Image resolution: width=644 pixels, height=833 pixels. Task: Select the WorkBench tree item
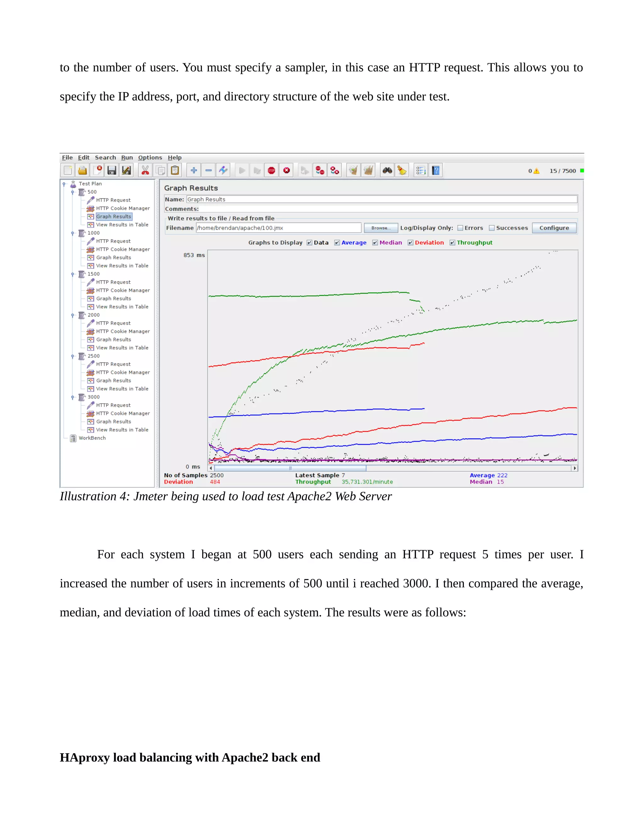coord(92,438)
